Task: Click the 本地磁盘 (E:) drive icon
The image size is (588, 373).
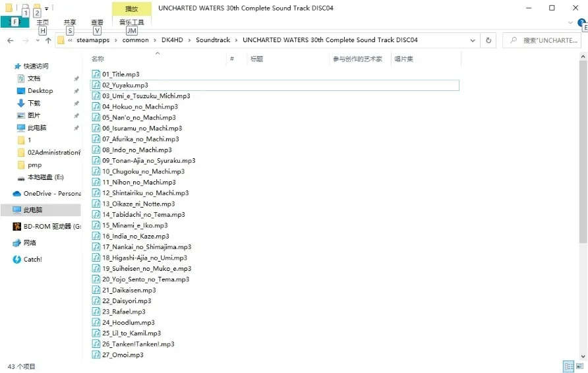Action: pyautogui.click(x=21, y=178)
